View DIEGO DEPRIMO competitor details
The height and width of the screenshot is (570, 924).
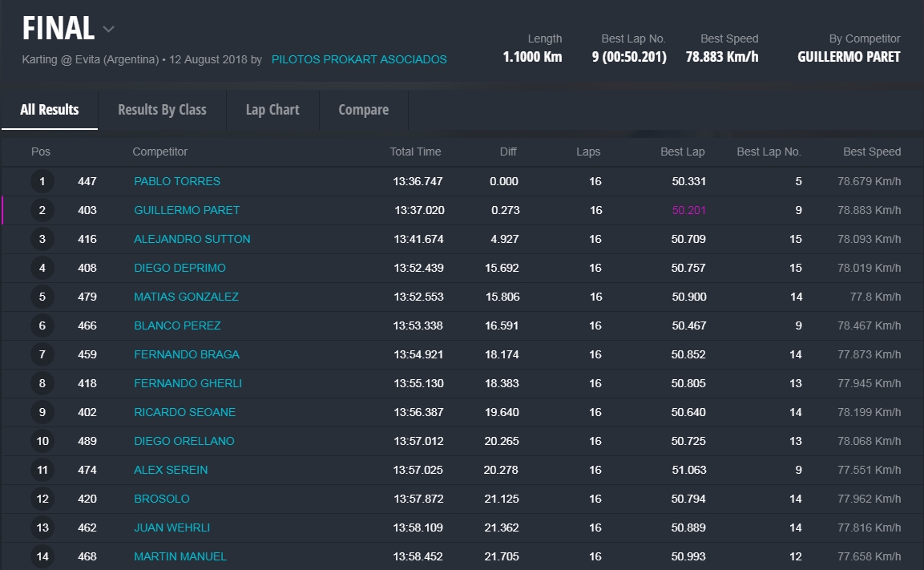pyautogui.click(x=180, y=268)
